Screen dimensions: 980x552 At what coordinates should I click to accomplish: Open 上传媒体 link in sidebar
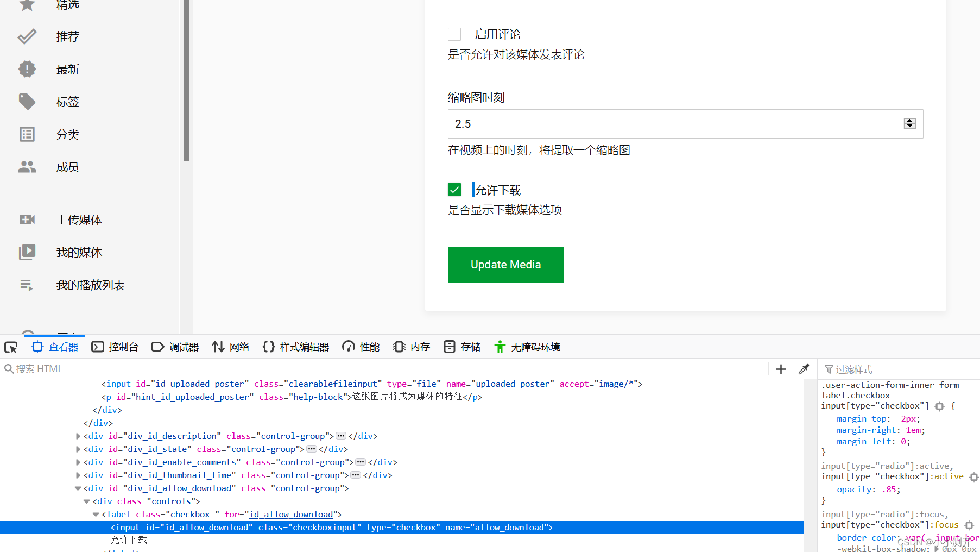point(79,219)
